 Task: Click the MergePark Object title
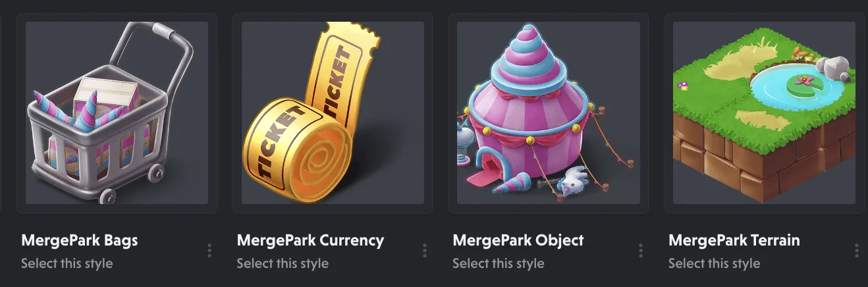tap(518, 240)
